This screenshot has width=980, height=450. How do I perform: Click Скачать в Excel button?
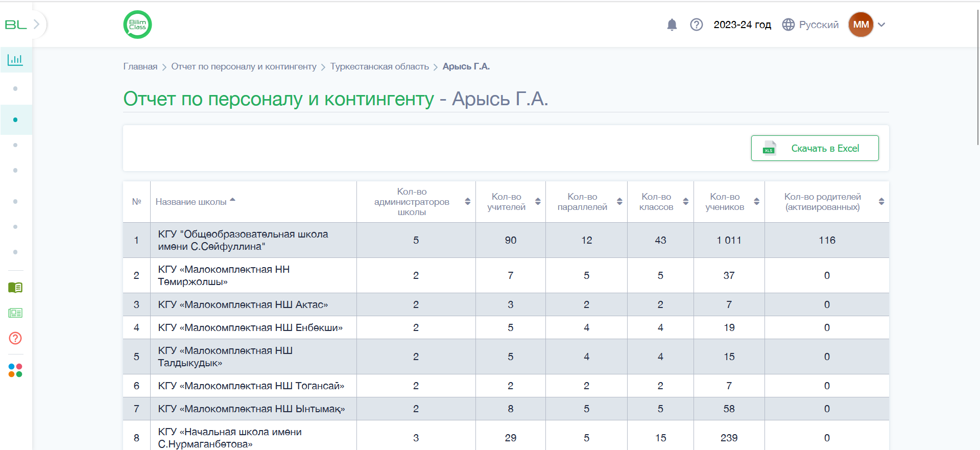click(815, 148)
